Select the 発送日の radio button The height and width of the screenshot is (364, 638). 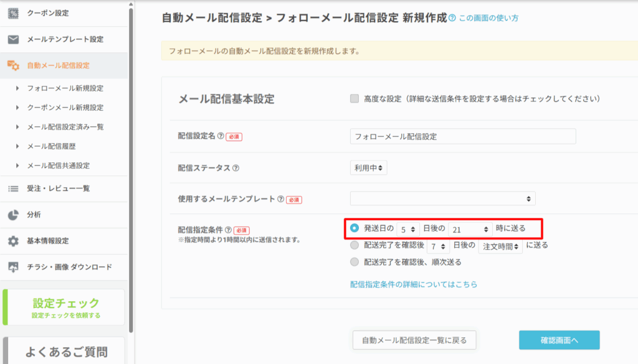(355, 228)
